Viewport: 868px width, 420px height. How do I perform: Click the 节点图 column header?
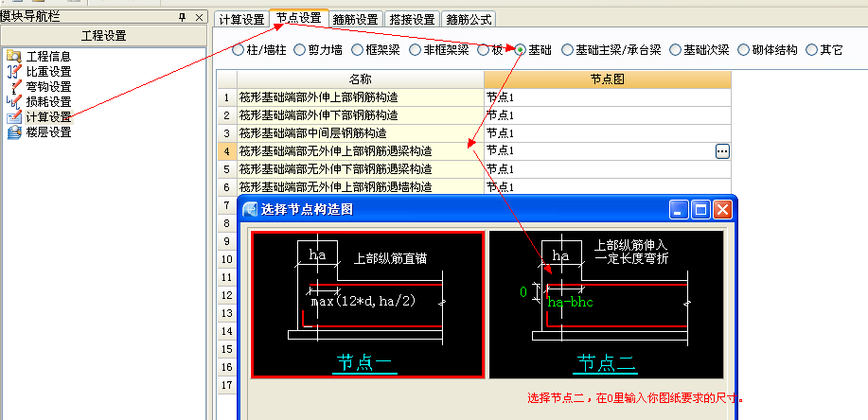coord(608,79)
